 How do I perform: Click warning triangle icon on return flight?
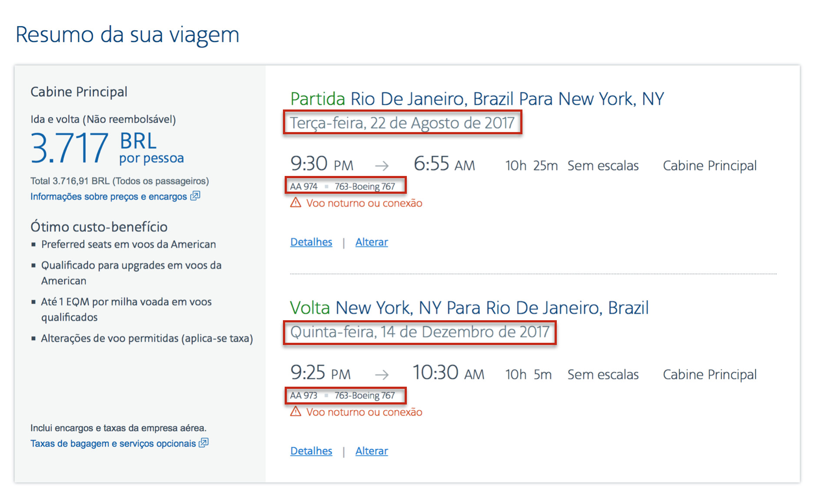pos(296,411)
